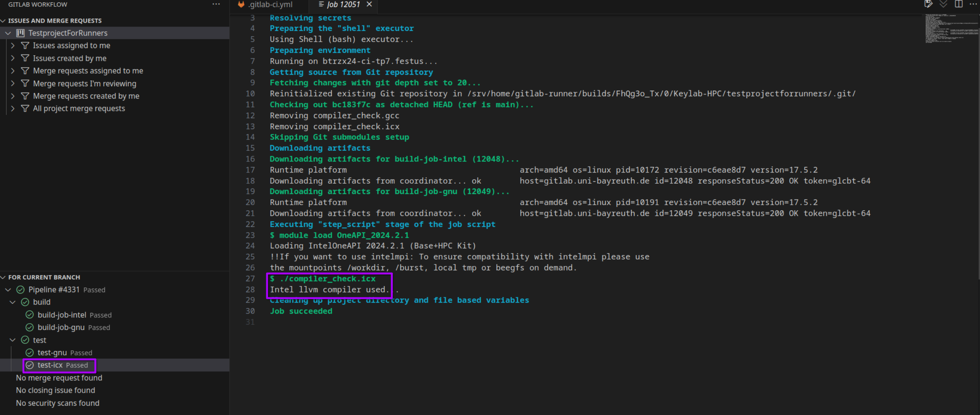980x415 pixels.
Task: Click log line 'Downloading artifacts for build-job-gnu (12049)...'
Action: pyautogui.click(x=389, y=192)
